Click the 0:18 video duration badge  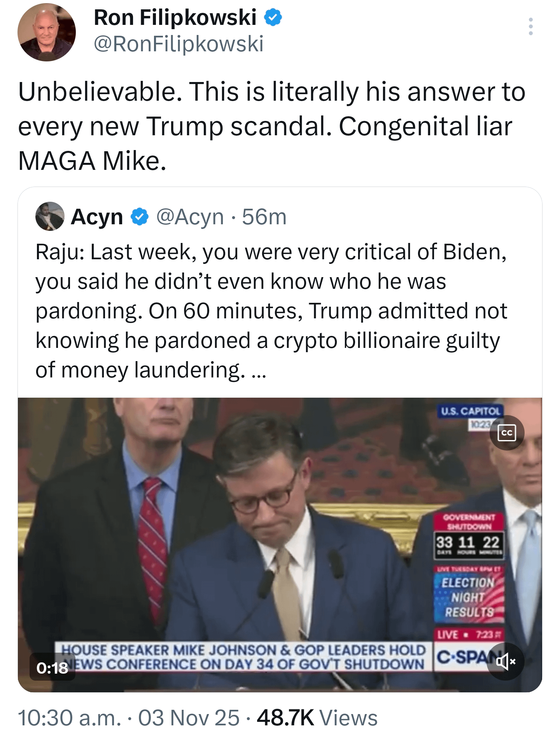pos(52,668)
